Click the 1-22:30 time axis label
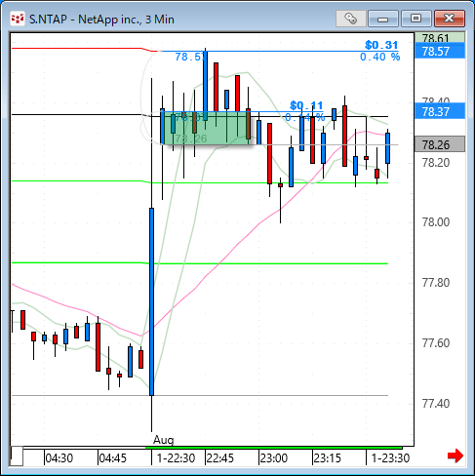Viewport: 475px width, 476px height. (x=176, y=458)
